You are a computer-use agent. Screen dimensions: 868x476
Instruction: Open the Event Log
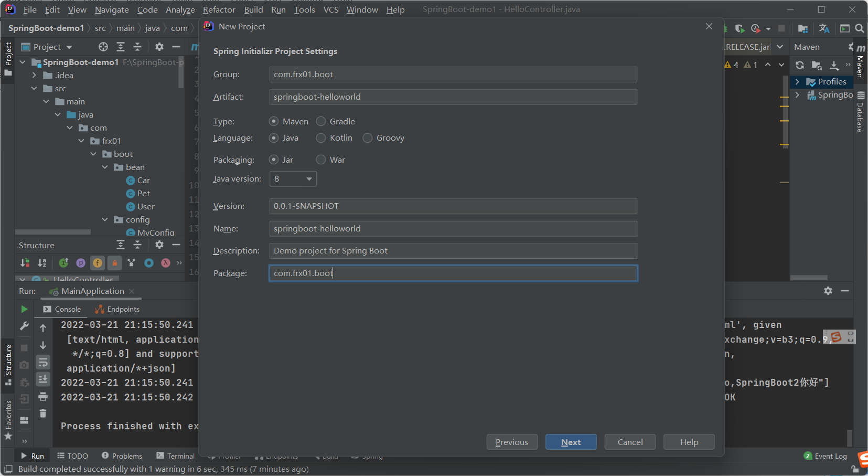[826, 456]
